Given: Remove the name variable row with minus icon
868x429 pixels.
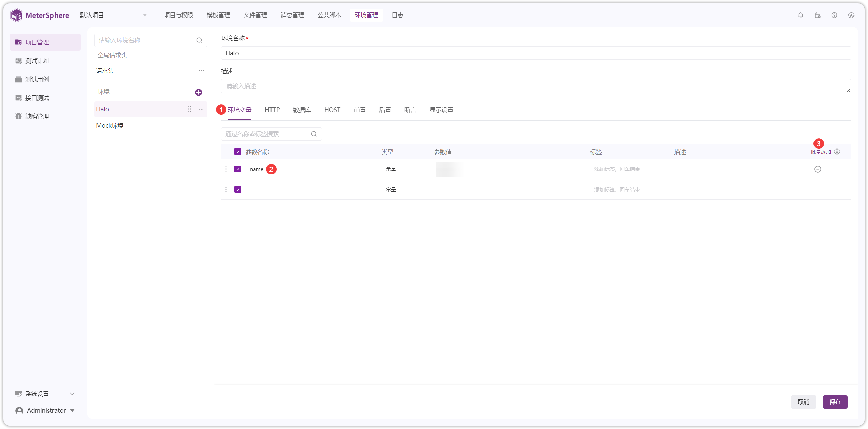Looking at the screenshot, I should tap(818, 169).
